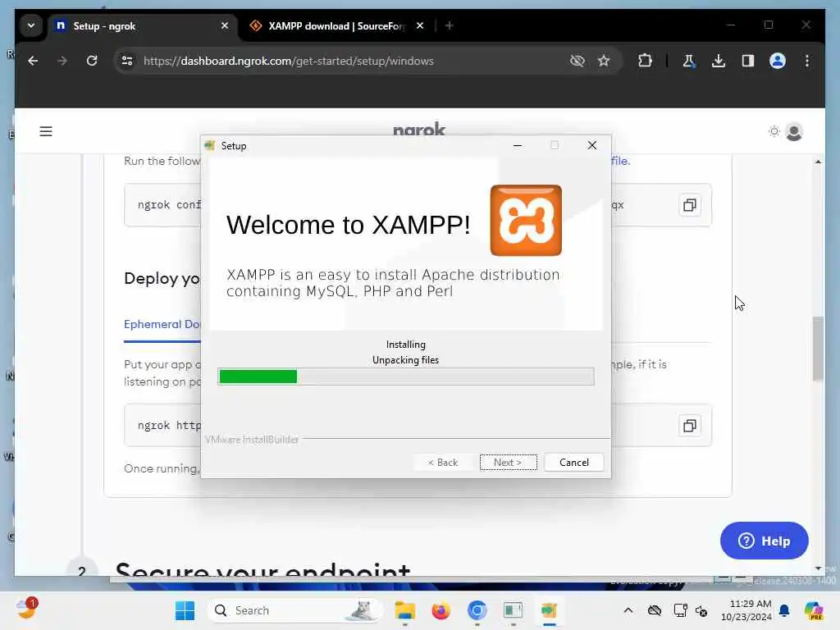Bookmark this page with the star icon
This screenshot has height=630, width=840.
tap(604, 61)
